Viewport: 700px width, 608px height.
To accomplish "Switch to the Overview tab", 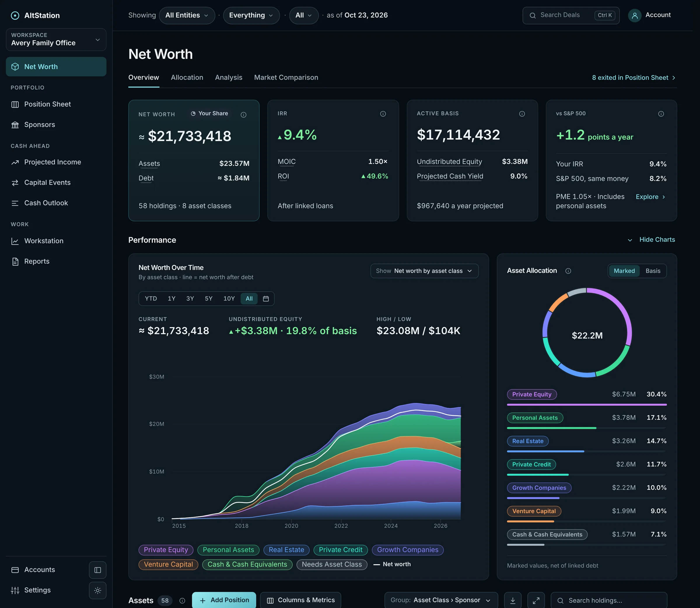I will 144,77.
